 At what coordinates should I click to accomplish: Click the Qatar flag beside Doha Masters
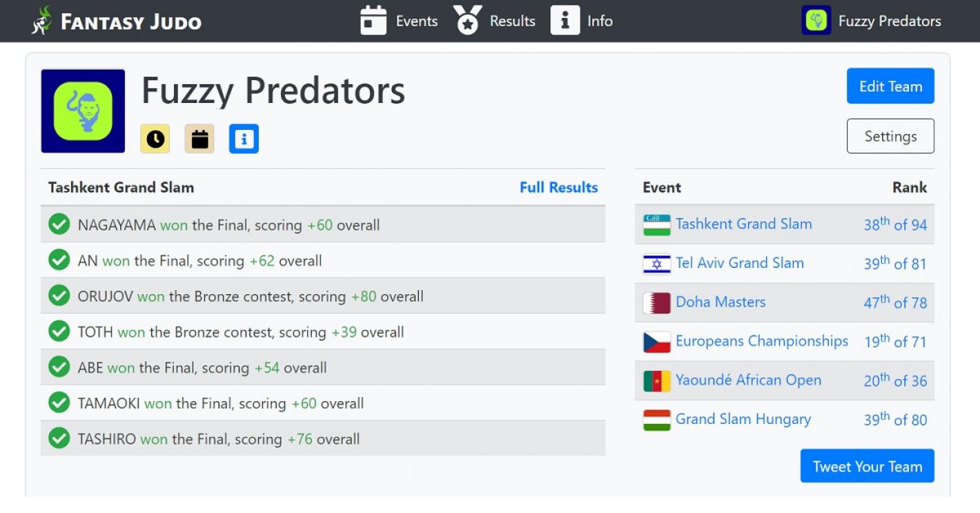[x=656, y=302]
